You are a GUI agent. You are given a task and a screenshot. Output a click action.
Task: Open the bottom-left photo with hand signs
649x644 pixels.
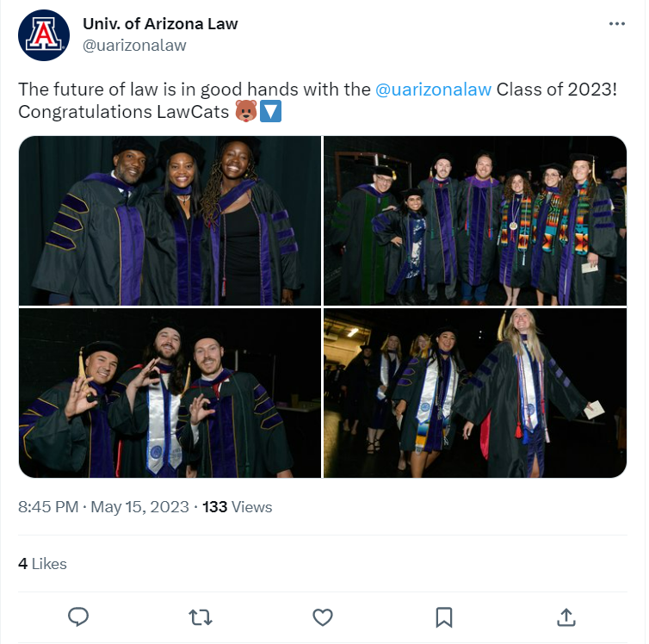coord(170,393)
